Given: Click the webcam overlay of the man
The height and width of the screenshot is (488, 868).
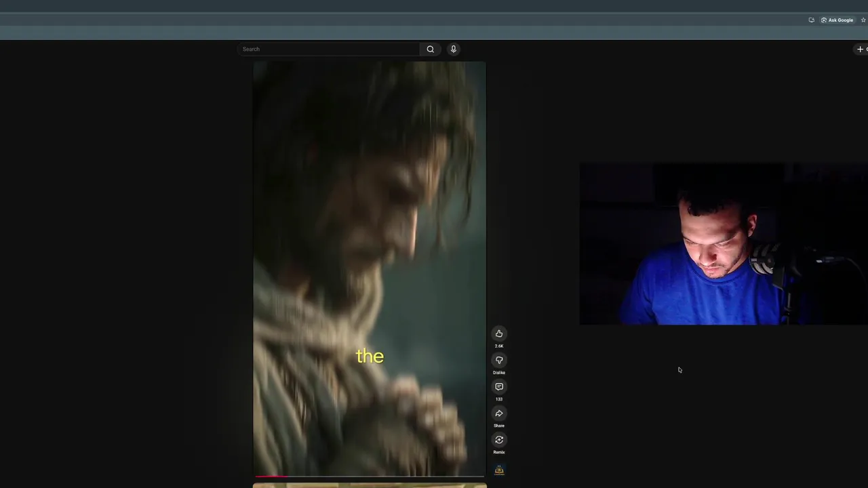Looking at the screenshot, I should click(724, 244).
